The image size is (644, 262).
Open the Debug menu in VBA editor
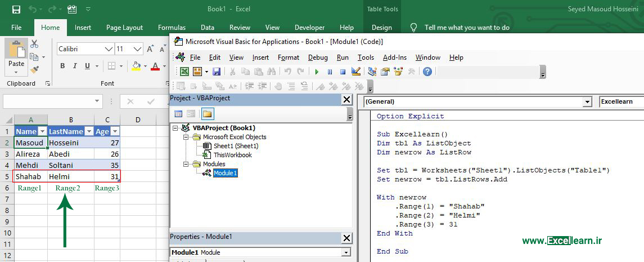[x=318, y=57]
